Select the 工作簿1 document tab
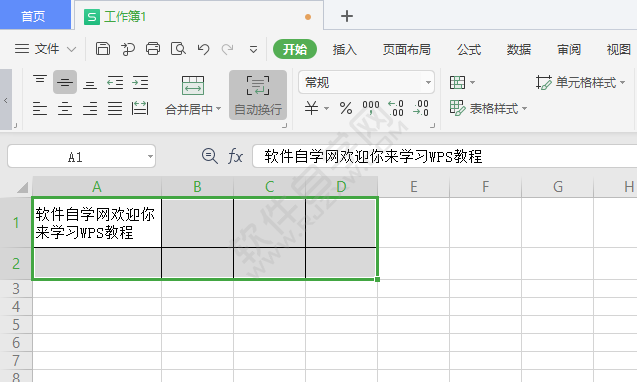The width and height of the screenshot is (637, 382). click(199, 15)
